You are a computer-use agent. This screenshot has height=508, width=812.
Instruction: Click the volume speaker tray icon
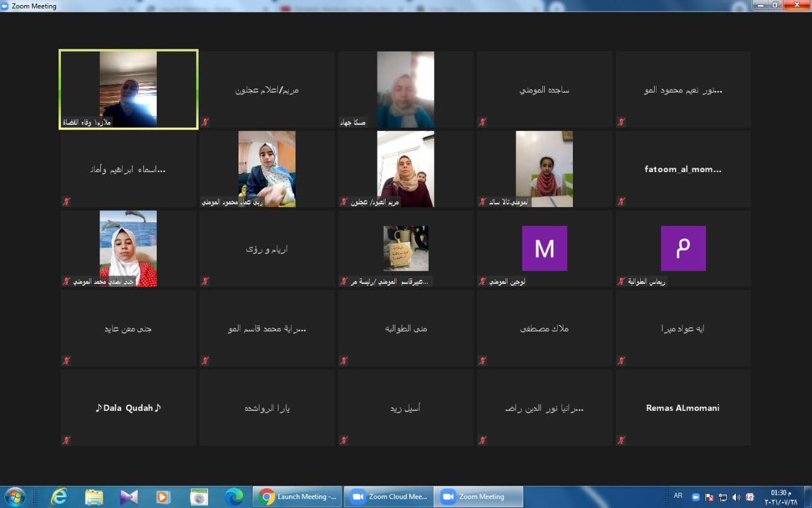coord(736,497)
